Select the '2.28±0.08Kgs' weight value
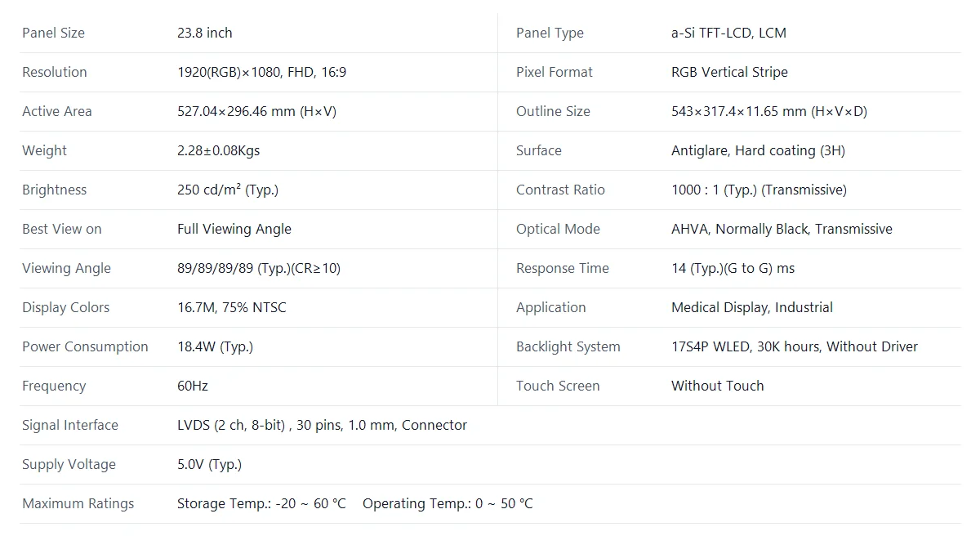 tap(218, 150)
